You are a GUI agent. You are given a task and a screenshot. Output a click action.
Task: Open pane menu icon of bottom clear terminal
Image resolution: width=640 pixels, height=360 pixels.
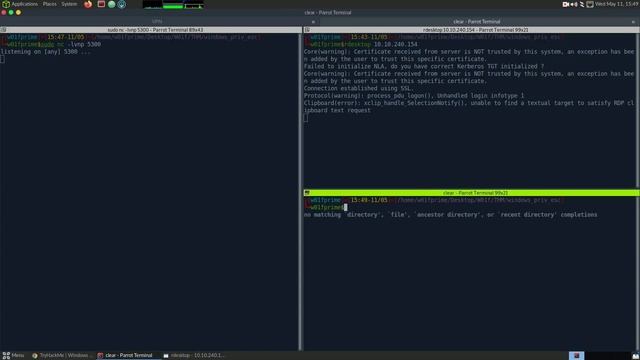[307, 193]
